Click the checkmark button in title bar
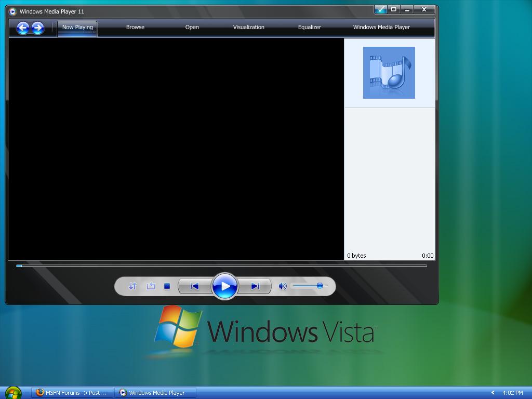The image size is (532, 399). pyautogui.click(x=381, y=9)
